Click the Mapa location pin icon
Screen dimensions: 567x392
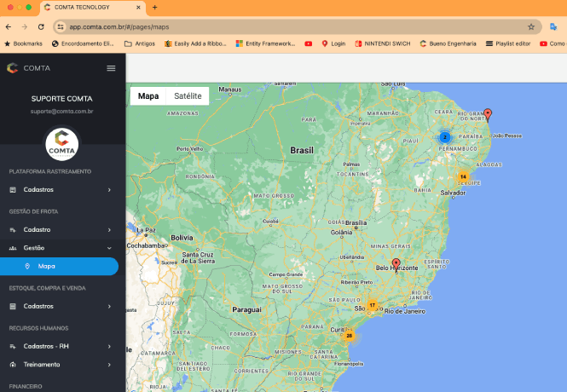(x=27, y=266)
